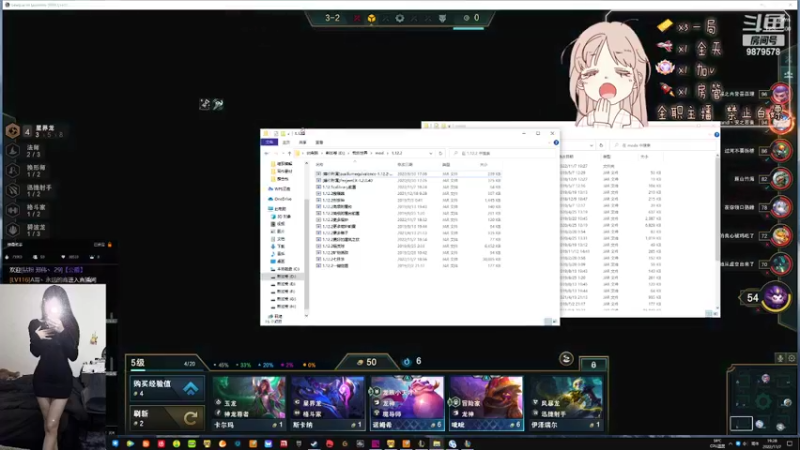800x450 pixels.
Task: Scout the player avatar with 72 health
Action: [781, 236]
